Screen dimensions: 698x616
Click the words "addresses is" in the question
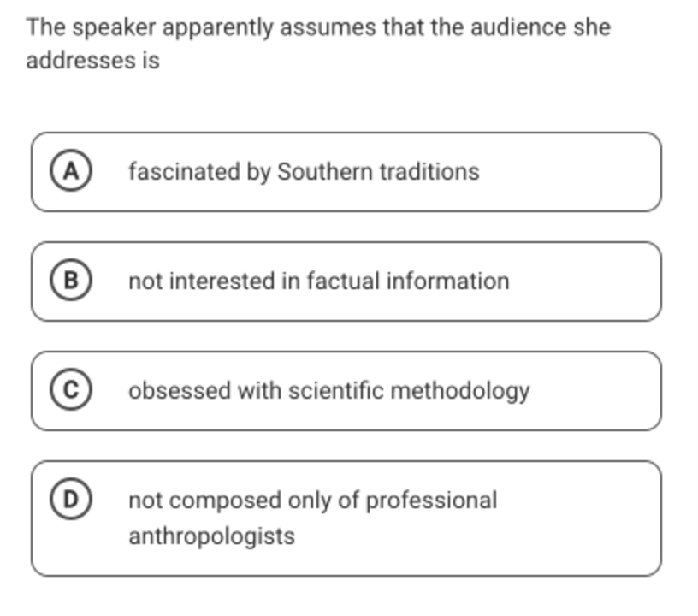pos(92,61)
